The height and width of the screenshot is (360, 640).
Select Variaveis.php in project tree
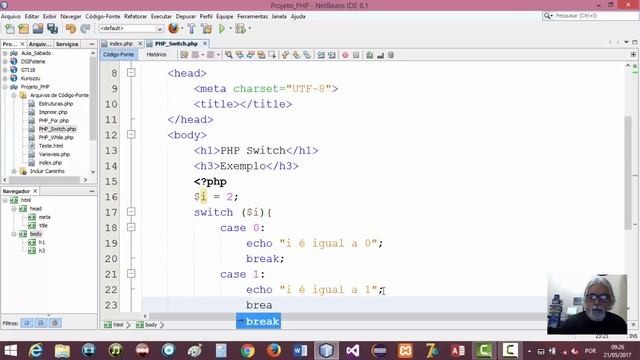[x=54, y=154]
